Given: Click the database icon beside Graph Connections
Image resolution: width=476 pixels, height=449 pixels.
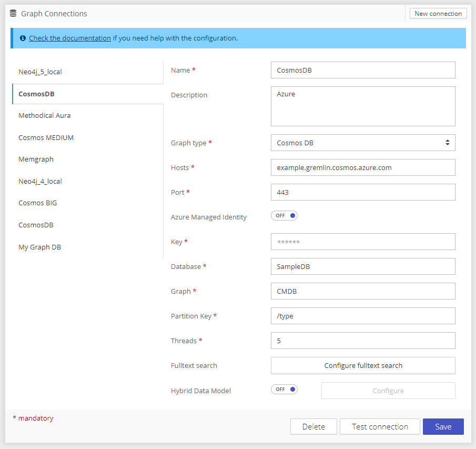Looking at the screenshot, I should coord(13,14).
